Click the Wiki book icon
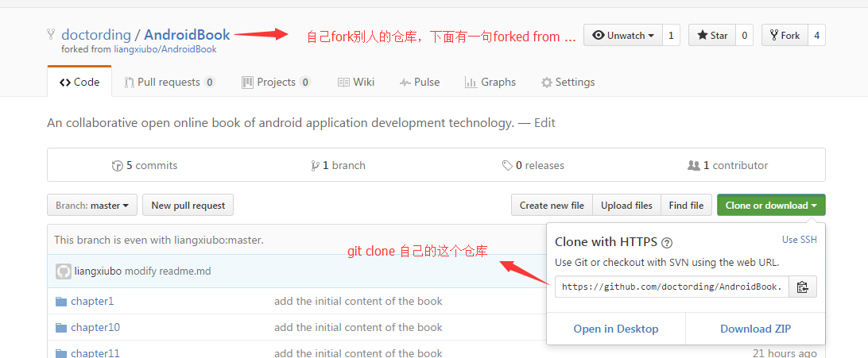This screenshot has height=358, width=868. 343,83
